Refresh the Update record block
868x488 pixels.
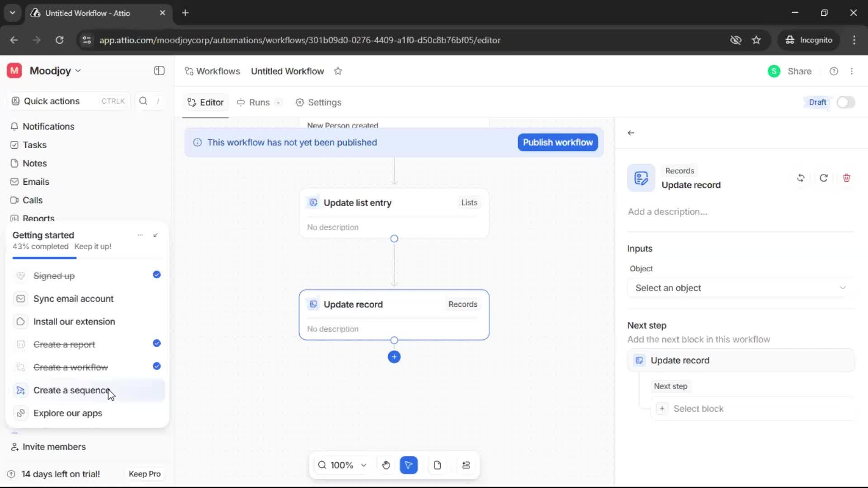click(x=823, y=178)
